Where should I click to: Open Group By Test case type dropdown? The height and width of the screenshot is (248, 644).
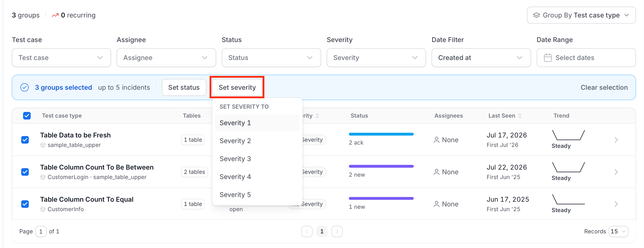click(x=581, y=15)
